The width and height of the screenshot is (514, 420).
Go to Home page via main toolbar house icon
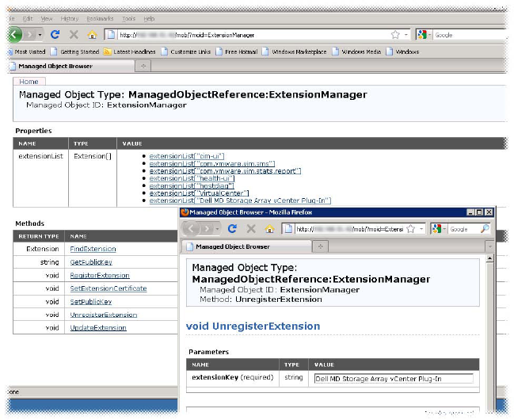click(93, 34)
